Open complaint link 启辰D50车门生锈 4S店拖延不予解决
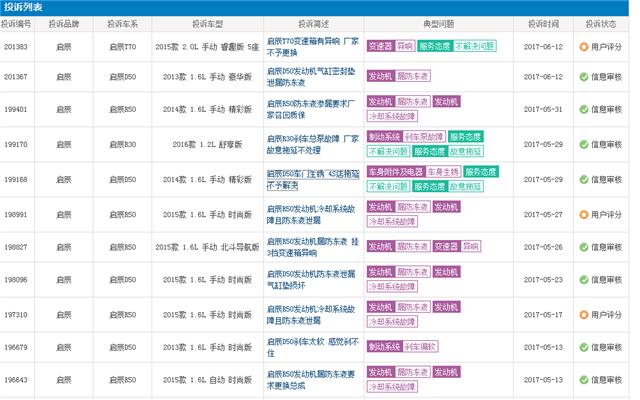 coord(313,180)
